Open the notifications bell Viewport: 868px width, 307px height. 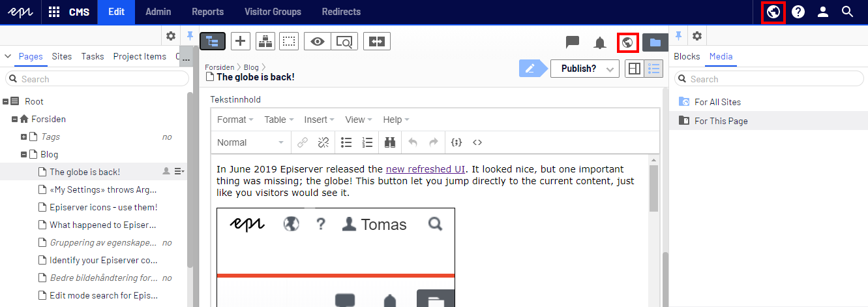click(x=600, y=42)
